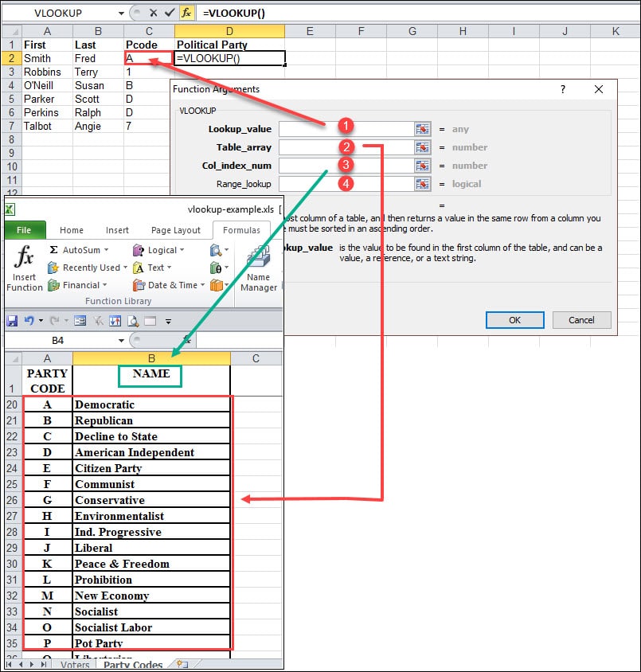Click the Insert Function fx ribbon button
The height and width of the screenshot is (672, 641).
(24, 268)
